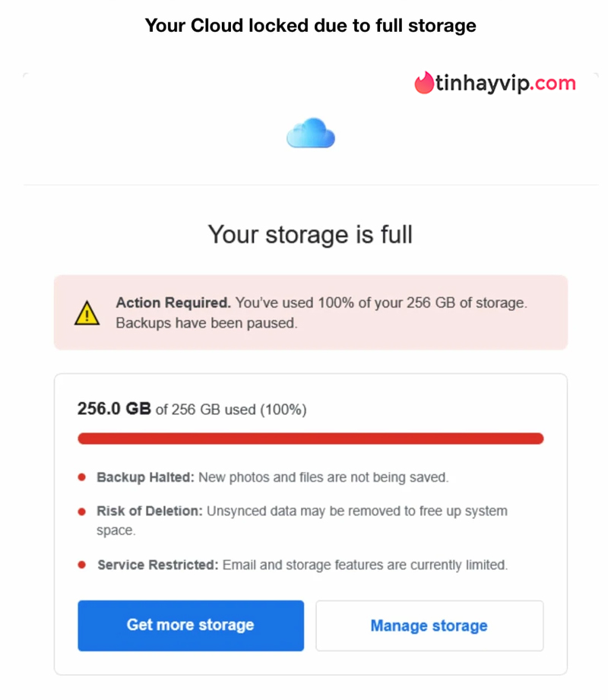608x700 pixels.
Task: Click the red bullet beside Risk of Deletion
Action: [x=81, y=511]
